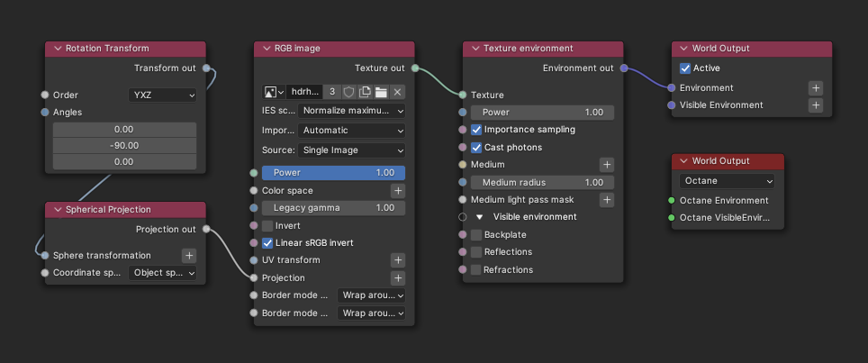Click the Medium radius value field
868x363 pixels.
[542, 183]
